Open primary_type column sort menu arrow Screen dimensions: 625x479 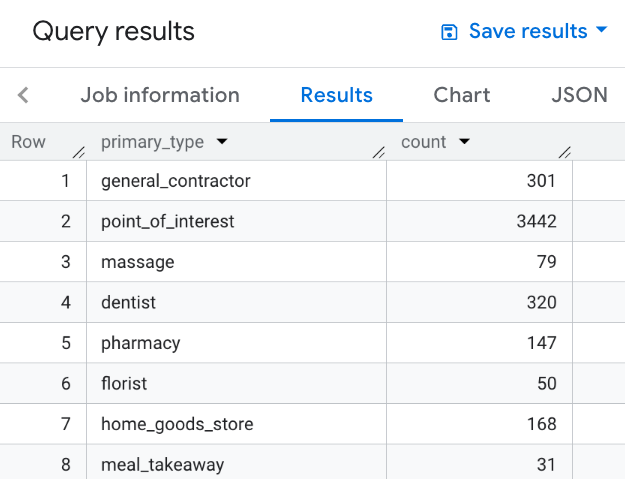pos(221,142)
